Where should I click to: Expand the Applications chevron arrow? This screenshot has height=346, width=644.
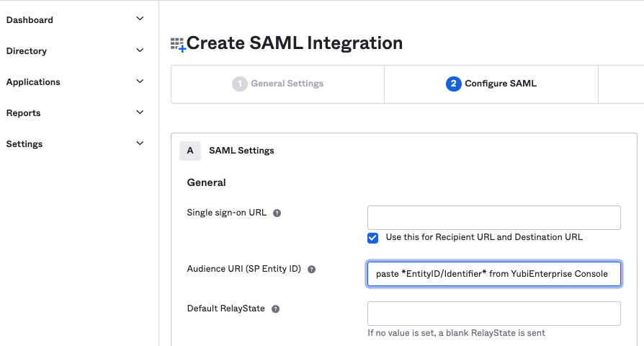[x=140, y=81]
